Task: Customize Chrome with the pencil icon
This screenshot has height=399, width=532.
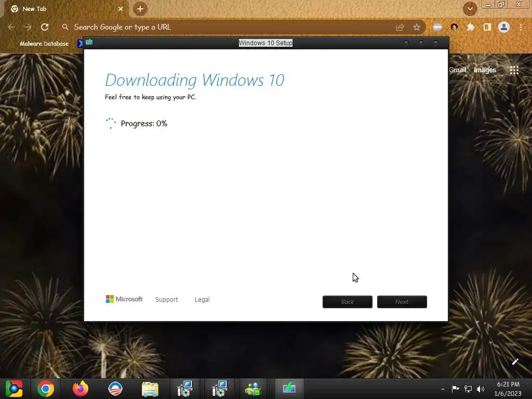Action: point(515,362)
